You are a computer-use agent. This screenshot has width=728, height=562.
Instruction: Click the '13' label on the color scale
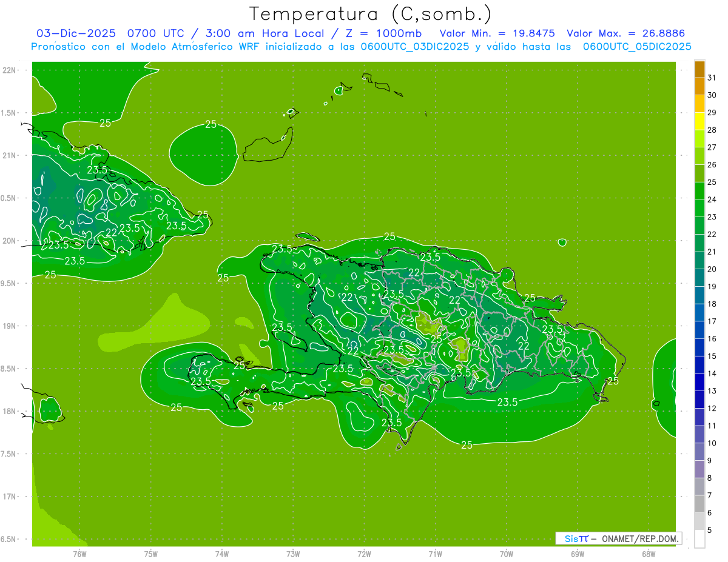click(x=712, y=390)
